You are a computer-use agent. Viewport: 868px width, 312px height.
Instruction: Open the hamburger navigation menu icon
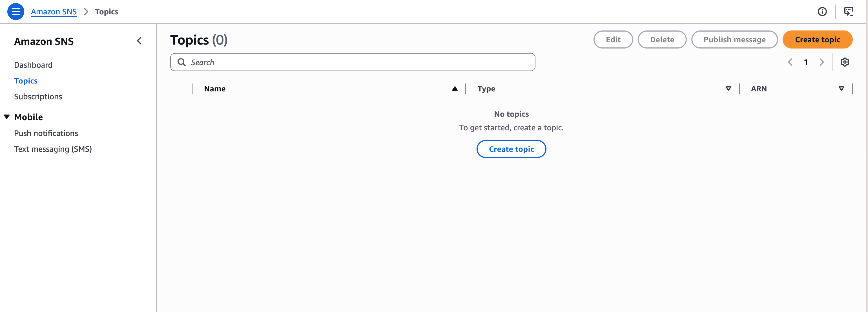click(15, 12)
